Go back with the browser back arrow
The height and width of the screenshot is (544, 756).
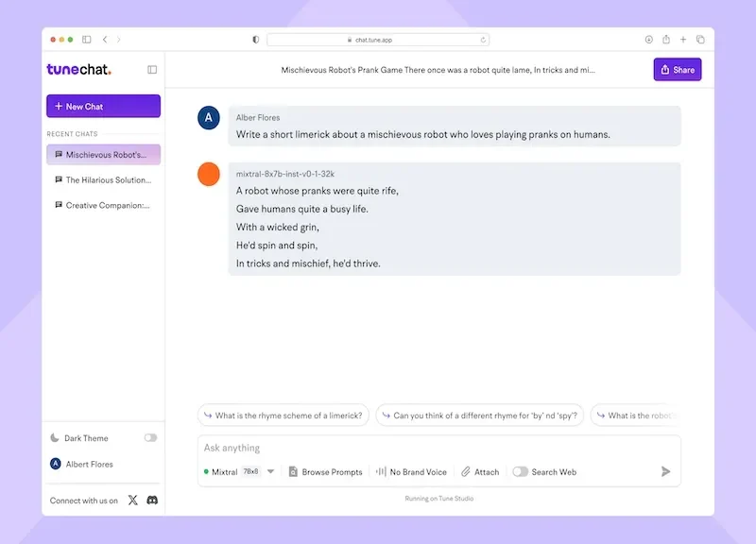click(105, 40)
